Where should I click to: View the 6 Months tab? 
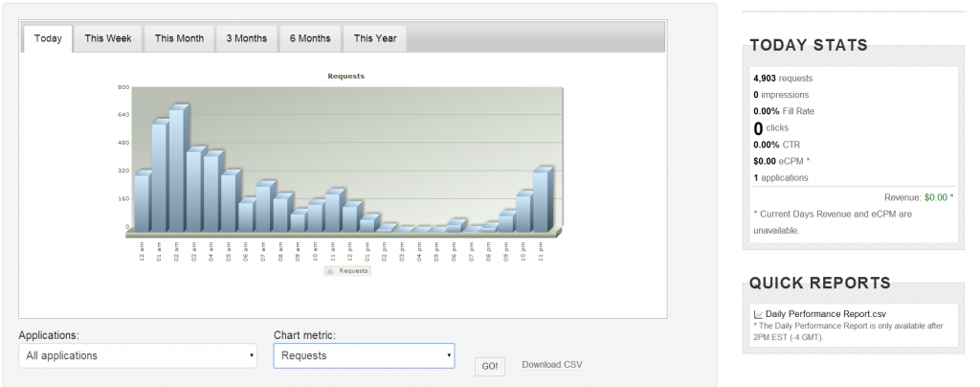coord(310,38)
